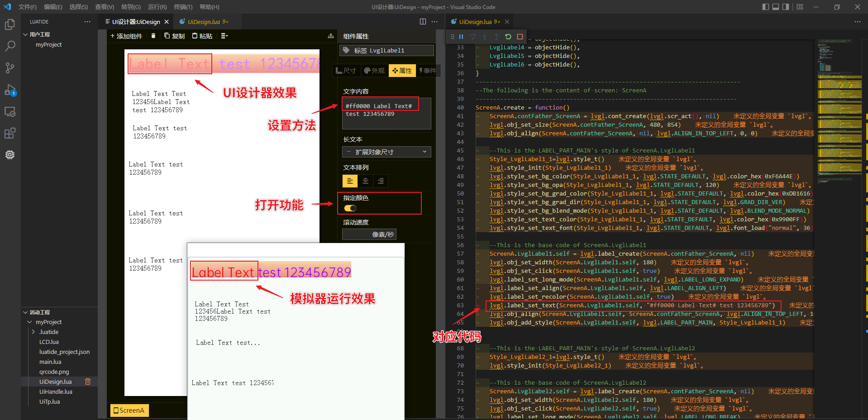Viewport: 868px width, 420px height.
Task: Expand the .luatide folder
Action: (x=33, y=332)
